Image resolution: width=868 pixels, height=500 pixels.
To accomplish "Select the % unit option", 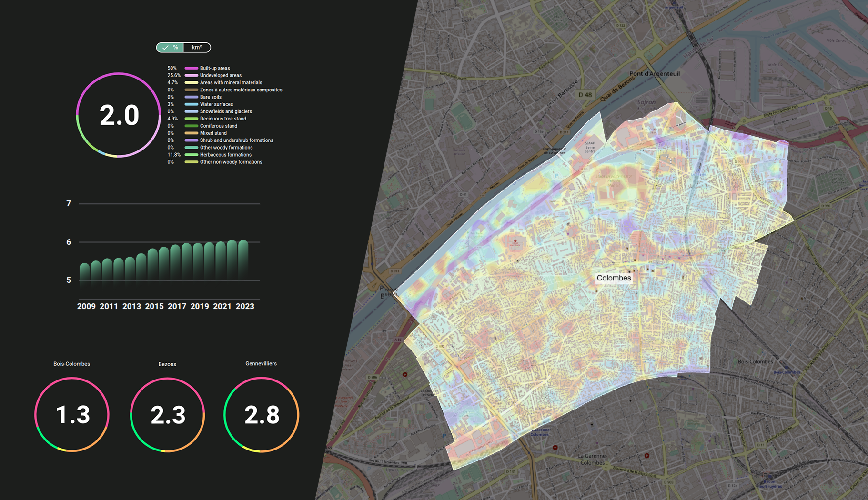I will (x=175, y=48).
